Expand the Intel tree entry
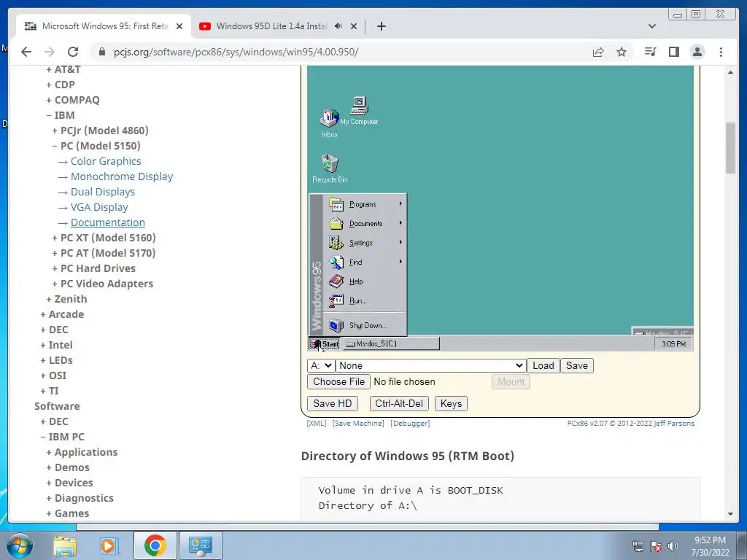Screen dimensions: 747x560 tap(56, 345)
